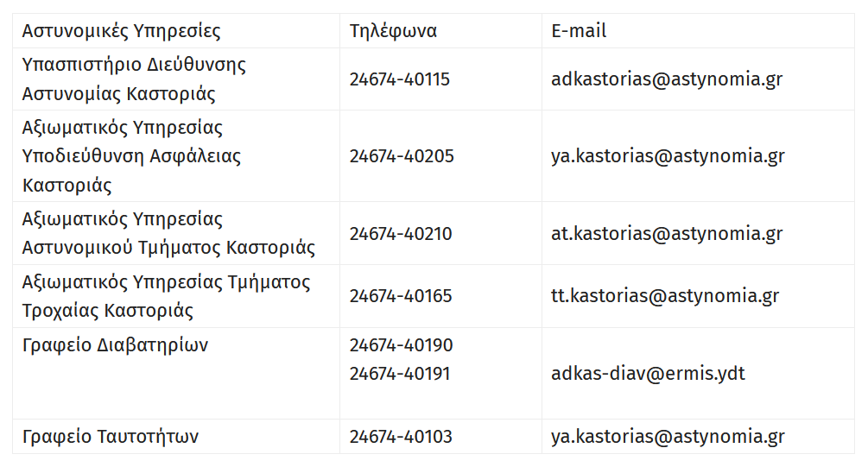Click phone number 24674-40210
The width and height of the screenshot is (868, 467).
click(401, 234)
